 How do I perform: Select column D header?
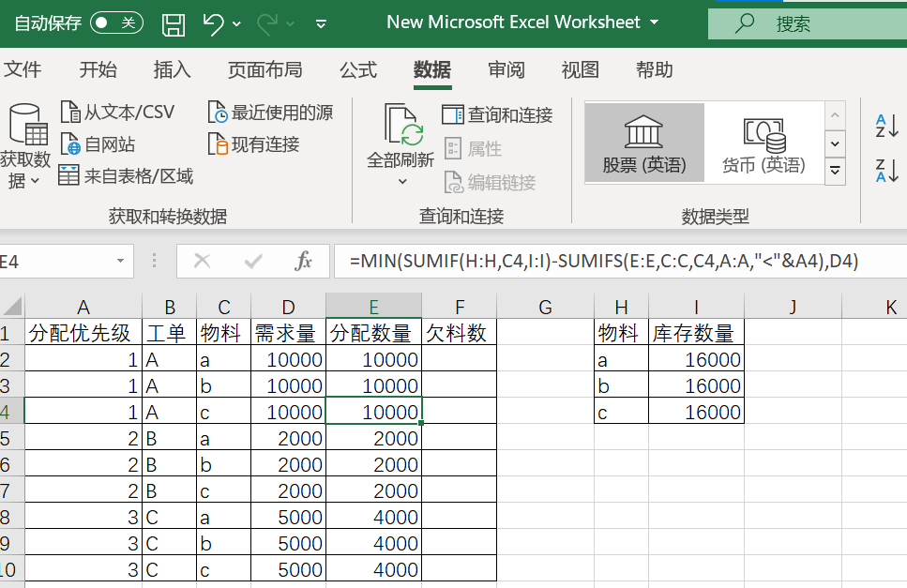pyautogui.click(x=288, y=307)
